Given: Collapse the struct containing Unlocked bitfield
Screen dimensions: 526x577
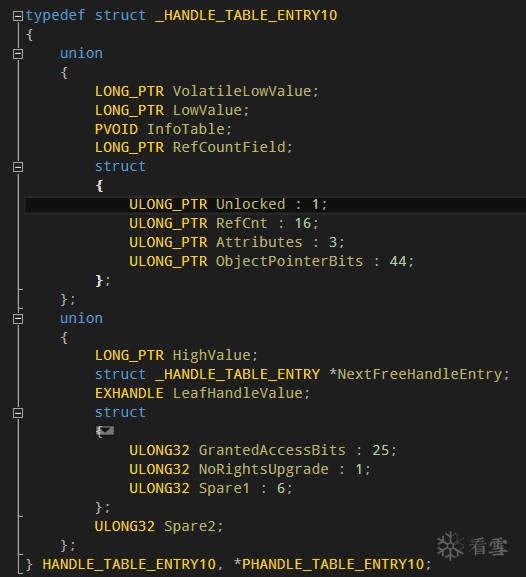Looking at the screenshot, I should pos(18,167).
